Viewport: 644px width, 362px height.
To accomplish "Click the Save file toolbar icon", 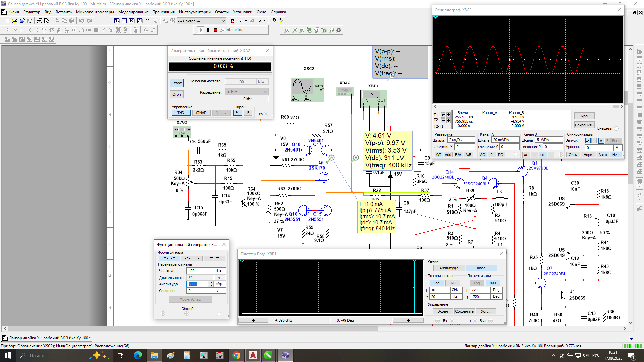I will [30, 21].
